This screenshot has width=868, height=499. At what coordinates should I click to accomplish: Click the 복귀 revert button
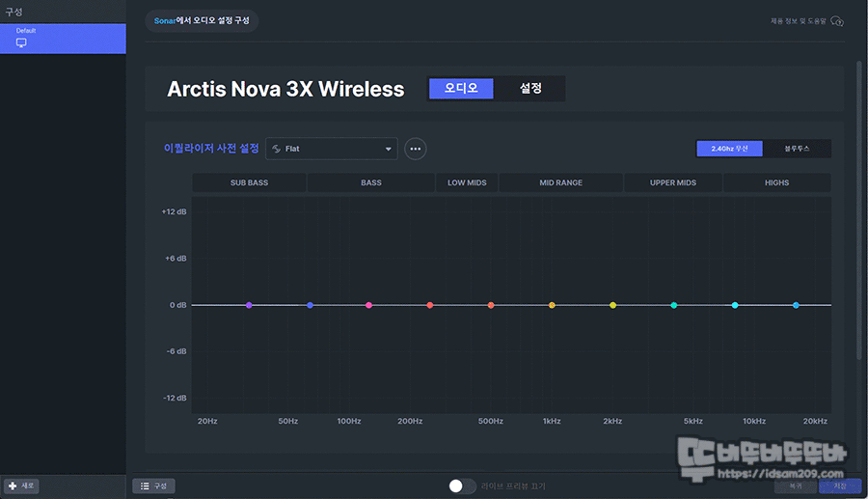pos(795,485)
